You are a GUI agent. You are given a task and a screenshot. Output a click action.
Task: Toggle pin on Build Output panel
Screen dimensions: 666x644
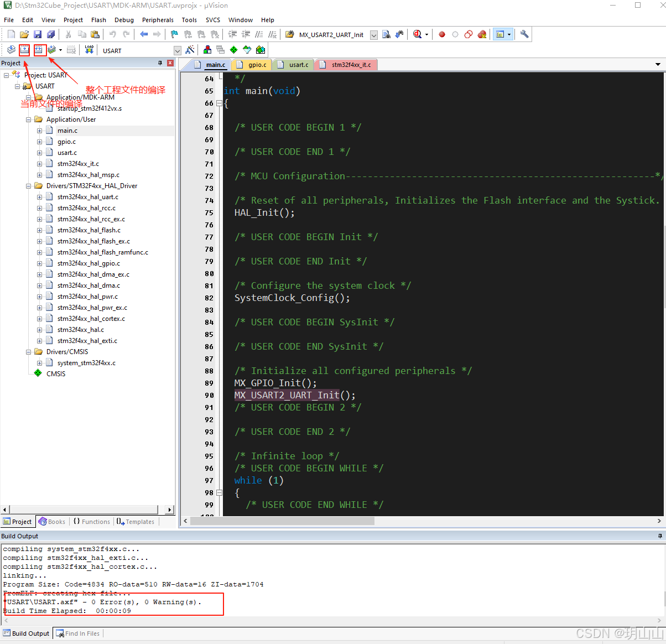point(659,536)
